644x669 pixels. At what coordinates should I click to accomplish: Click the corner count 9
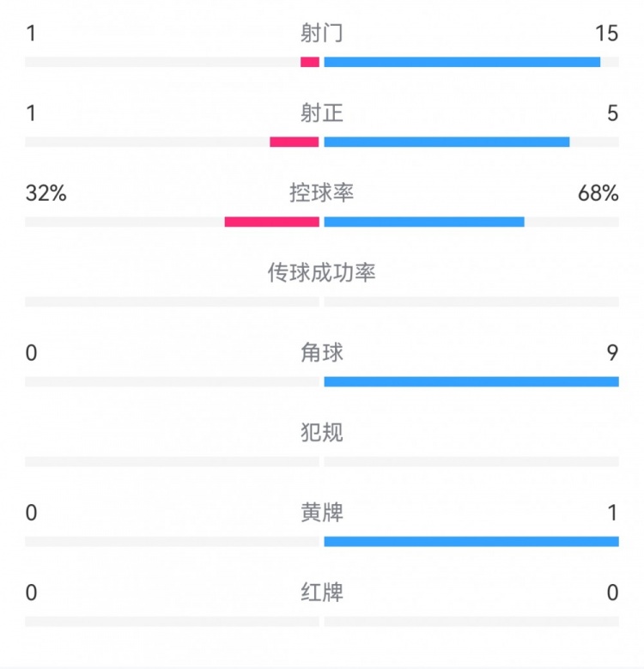click(612, 353)
